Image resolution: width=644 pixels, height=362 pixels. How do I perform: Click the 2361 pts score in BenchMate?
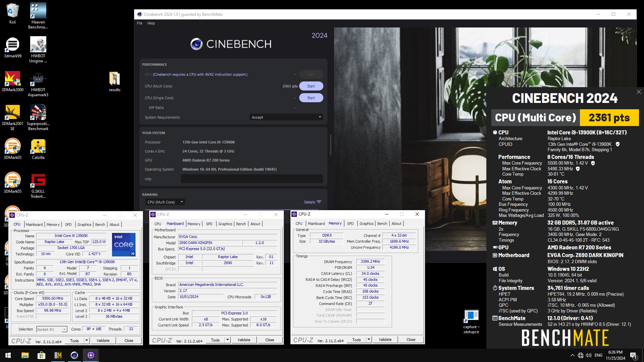tap(609, 118)
